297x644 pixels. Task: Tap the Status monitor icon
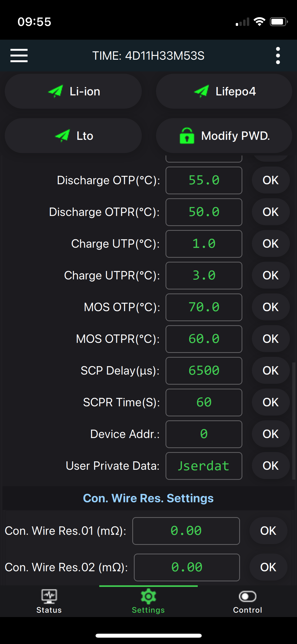pos(49,596)
